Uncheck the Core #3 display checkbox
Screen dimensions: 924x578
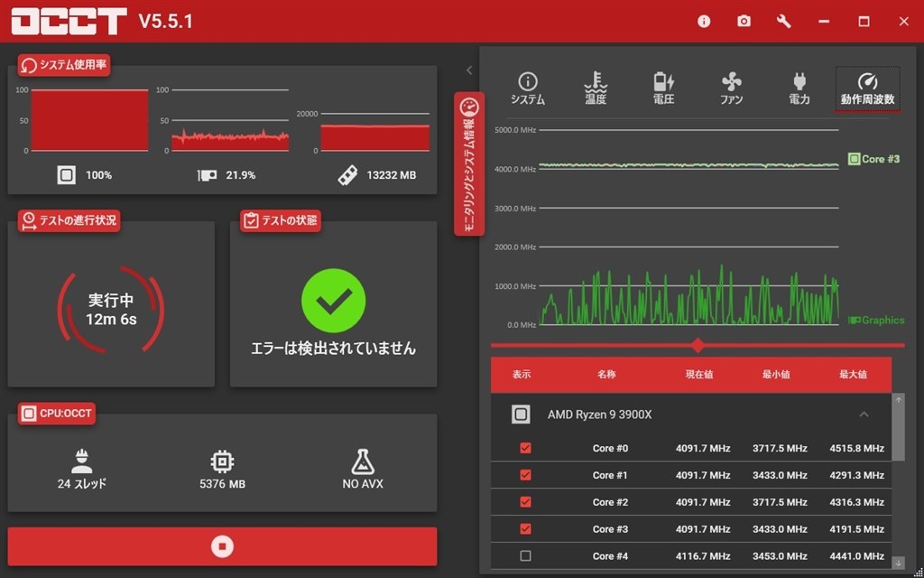(525, 529)
